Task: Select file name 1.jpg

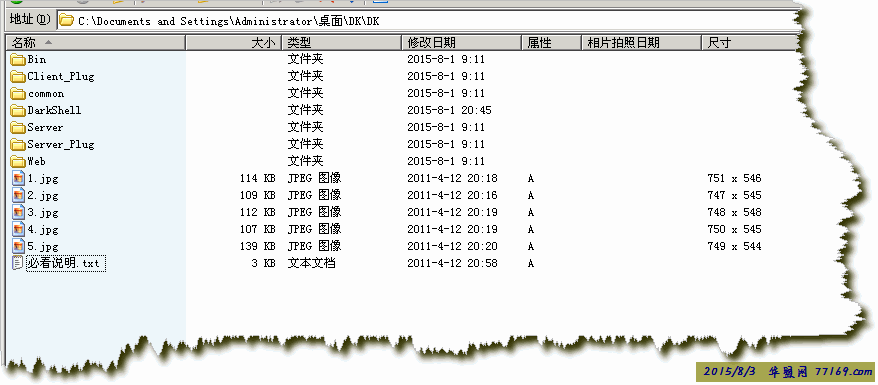Action: coord(43,179)
